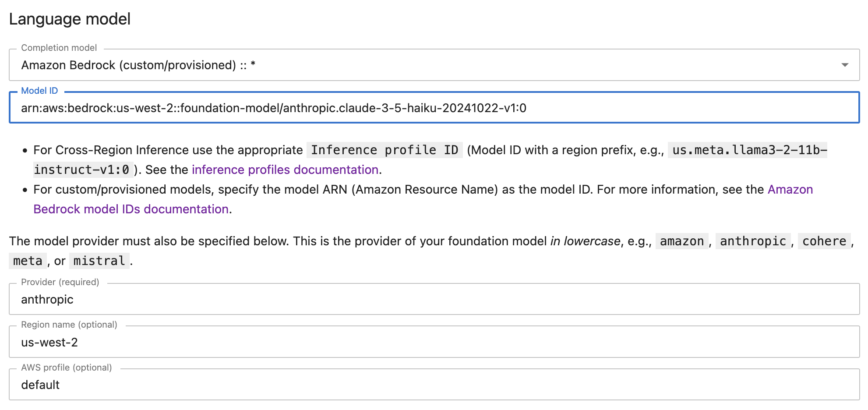868x410 pixels.
Task: Open the Completion model dropdown
Action: click(434, 65)
